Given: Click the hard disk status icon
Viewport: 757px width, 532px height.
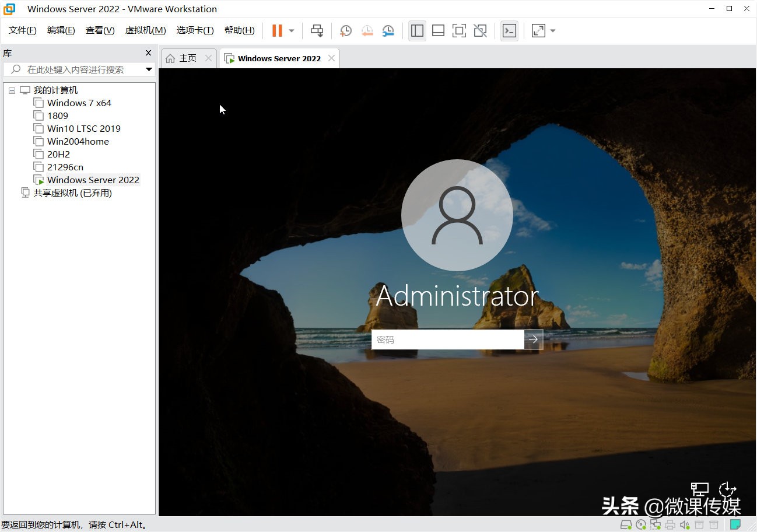Looking at the screenshot, I should click(x=626, y=524).
